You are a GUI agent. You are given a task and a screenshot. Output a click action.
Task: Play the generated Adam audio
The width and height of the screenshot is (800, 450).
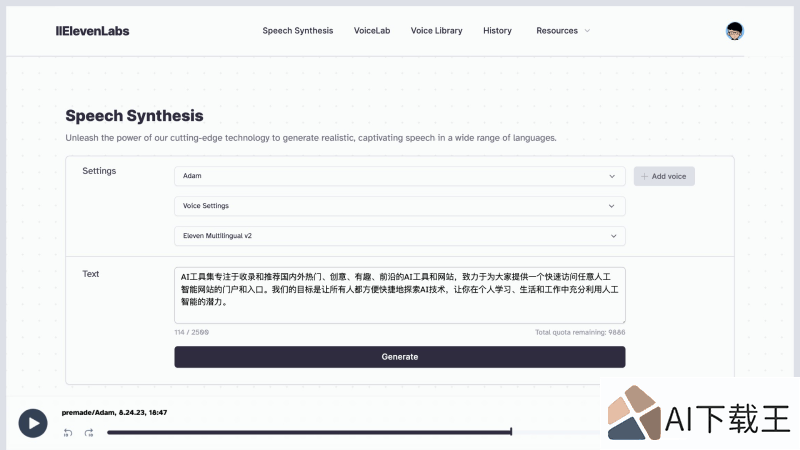point(33,423)
